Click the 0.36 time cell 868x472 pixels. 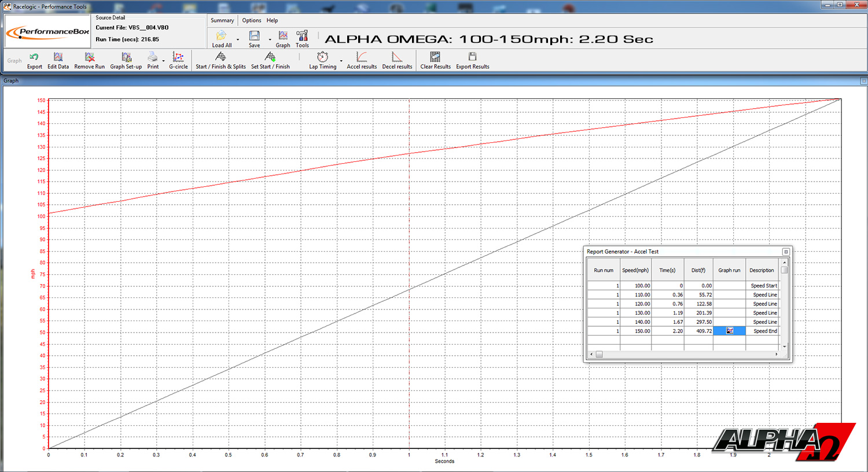[667, 294]
